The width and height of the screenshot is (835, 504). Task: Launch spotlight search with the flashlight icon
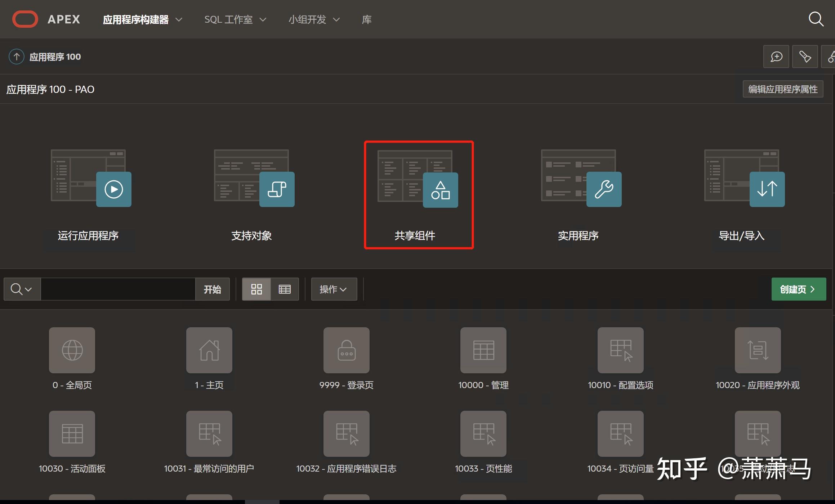click(805, 56)
